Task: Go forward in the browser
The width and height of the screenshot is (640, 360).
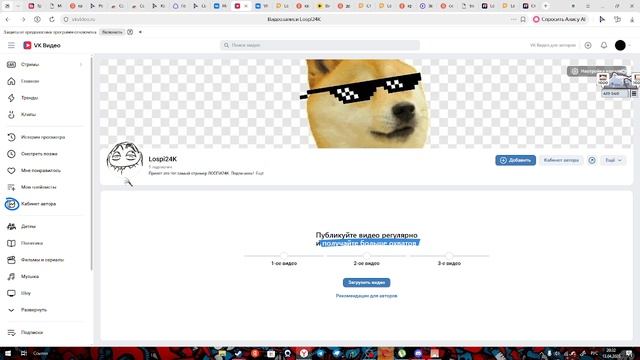Action: point(23,19)
